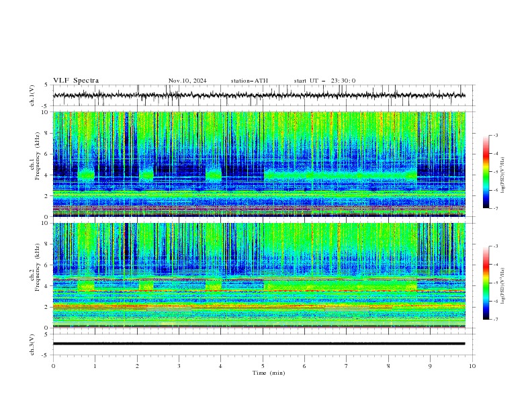The height and width of the screenshot is (411, 532).
Task: Click the "ch.1(V)" axis label
Action: pyautogui.click(x=32, y=95)
